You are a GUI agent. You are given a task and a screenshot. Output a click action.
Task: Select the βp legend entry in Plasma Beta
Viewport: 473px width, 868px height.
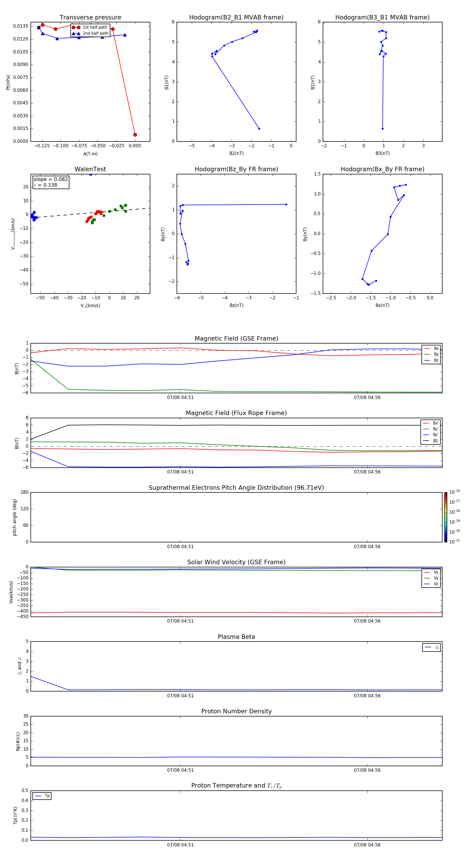(x=431, y=647)
